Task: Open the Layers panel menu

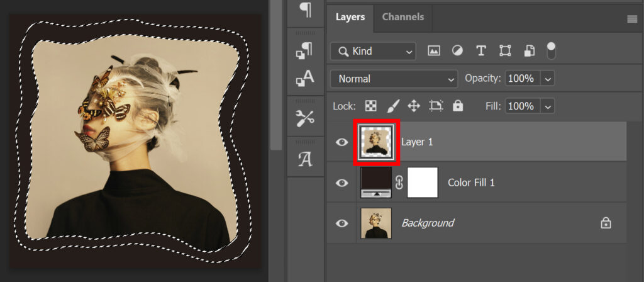Action: 632,19
